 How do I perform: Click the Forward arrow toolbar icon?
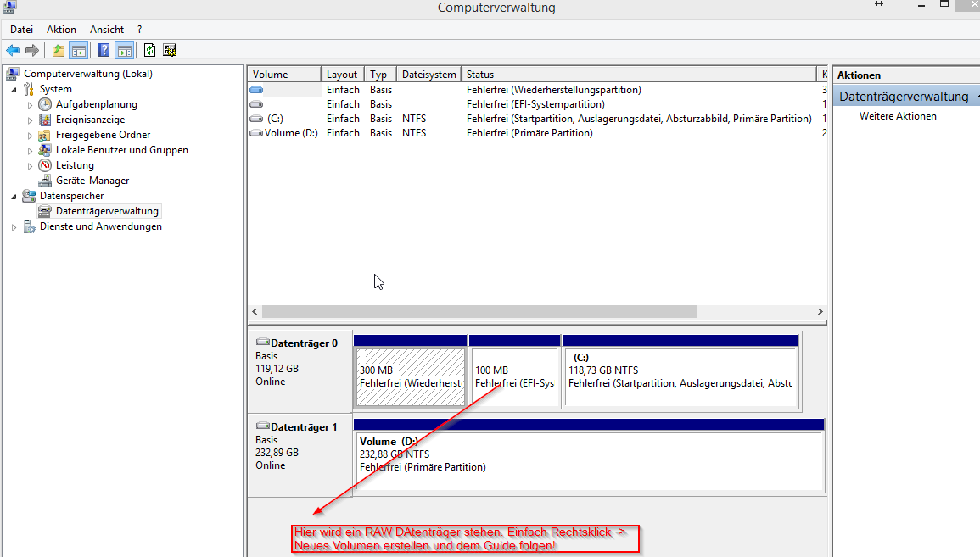pos(32,51)
